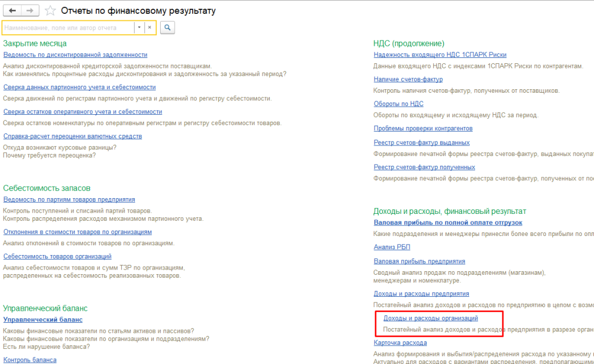Expand the search field history dropdown
Image resolution: width=594 pixels, height=364 pixels.
pyautogui.click(x=139, y=27)
